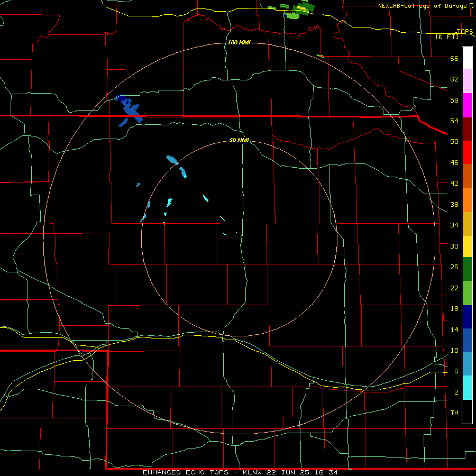476x476 pixels.
Task: Click the medium blue 14 kft swatch
Action: click(467, 340)
